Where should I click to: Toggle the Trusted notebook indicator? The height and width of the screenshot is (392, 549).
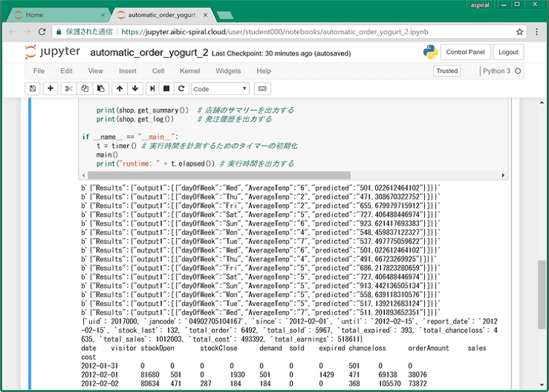tap(447, 71)
